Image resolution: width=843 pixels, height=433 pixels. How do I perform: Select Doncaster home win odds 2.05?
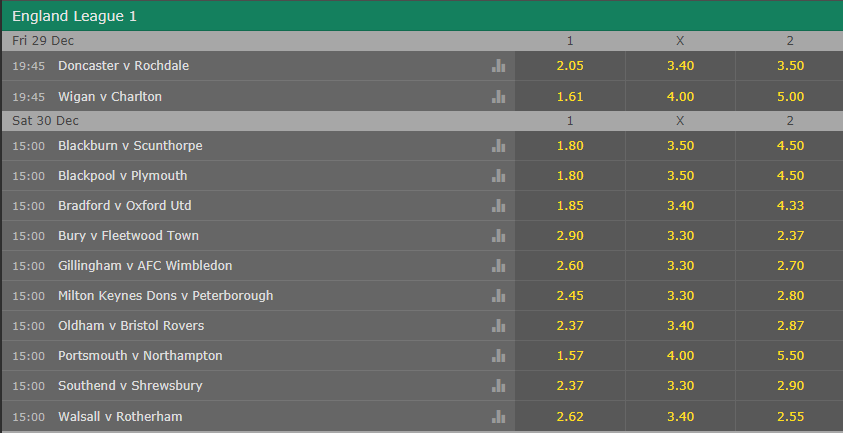570,66
